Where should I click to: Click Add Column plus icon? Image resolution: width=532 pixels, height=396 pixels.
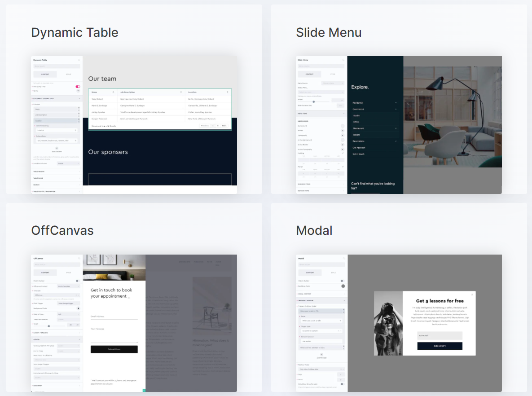pyautogui.click(x=57, y=148)
